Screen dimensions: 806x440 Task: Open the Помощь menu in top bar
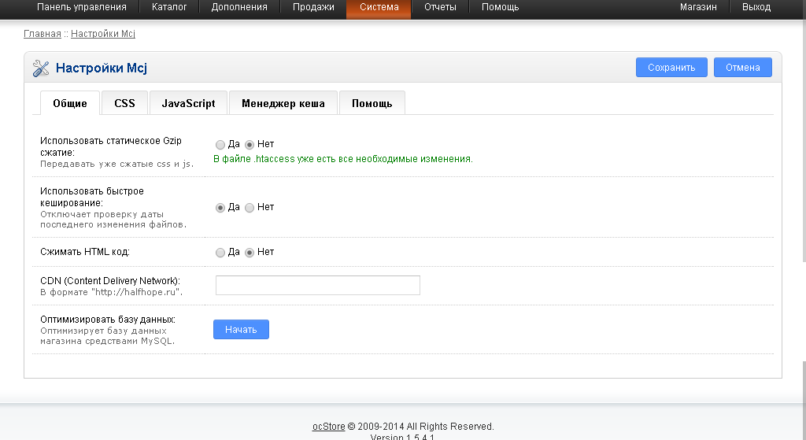500,7
